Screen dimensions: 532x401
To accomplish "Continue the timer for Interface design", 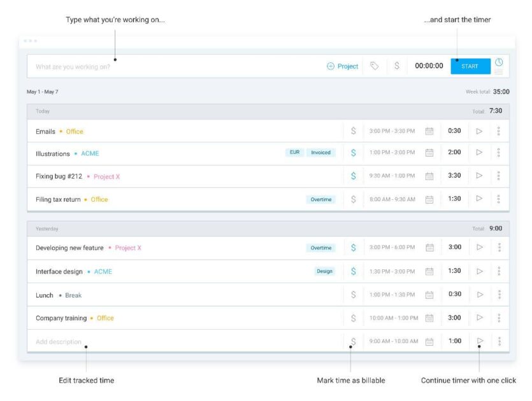I will [479, 271].
